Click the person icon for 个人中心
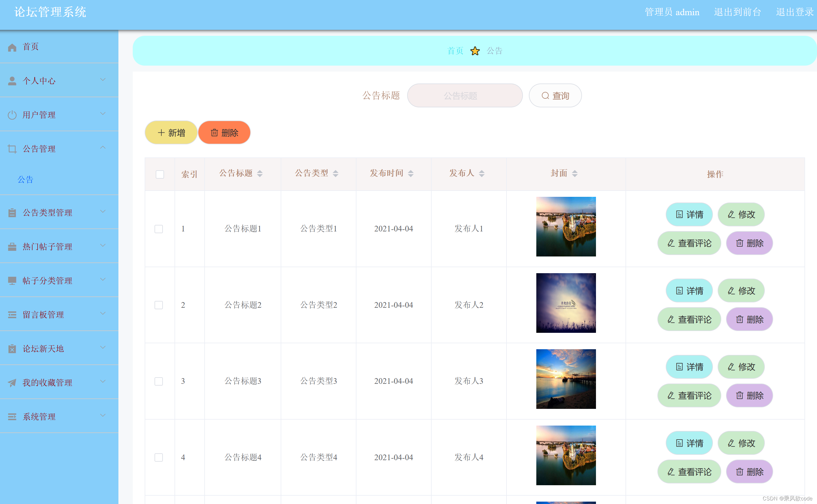 tap(12, 80)
